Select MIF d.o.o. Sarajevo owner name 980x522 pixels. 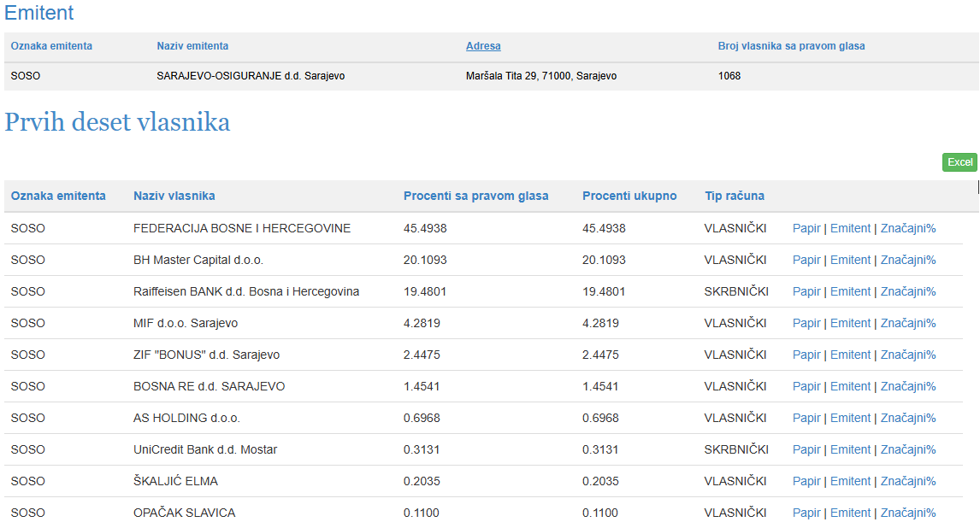click(x=186, y=324)
